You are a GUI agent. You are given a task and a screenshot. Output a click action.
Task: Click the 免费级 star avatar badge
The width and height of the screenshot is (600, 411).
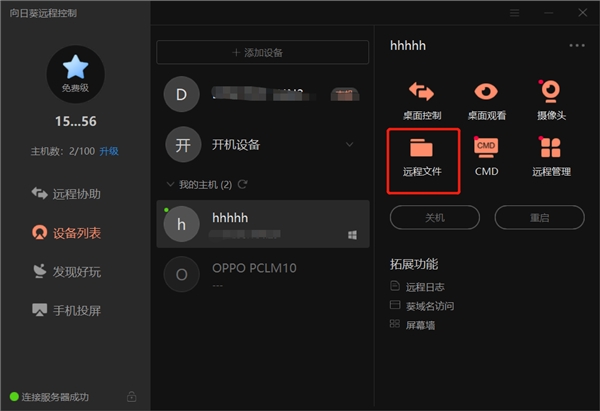pyautogui.click(x=75, y=74)
